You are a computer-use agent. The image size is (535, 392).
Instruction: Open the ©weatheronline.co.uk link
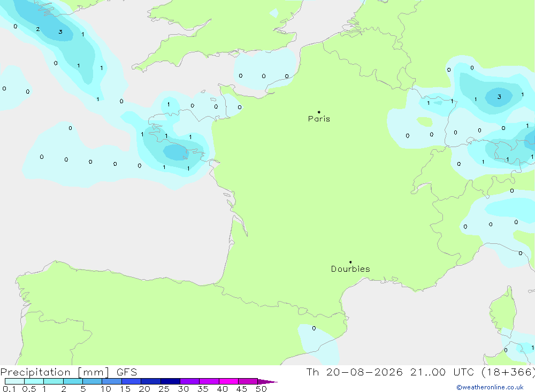[490, 387]
